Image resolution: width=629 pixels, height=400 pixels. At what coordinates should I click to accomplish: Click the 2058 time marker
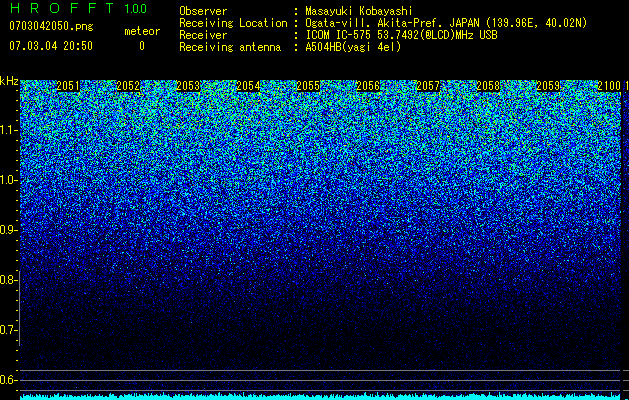488,86
